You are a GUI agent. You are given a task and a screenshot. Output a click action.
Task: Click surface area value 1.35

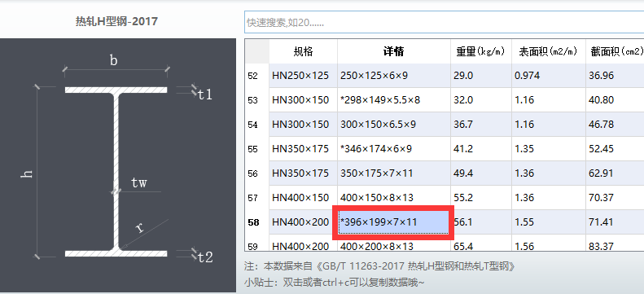click(x=548, y=149)
